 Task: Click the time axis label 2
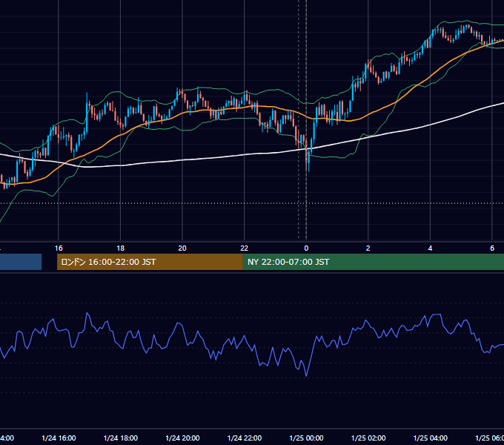coord(368,248)
